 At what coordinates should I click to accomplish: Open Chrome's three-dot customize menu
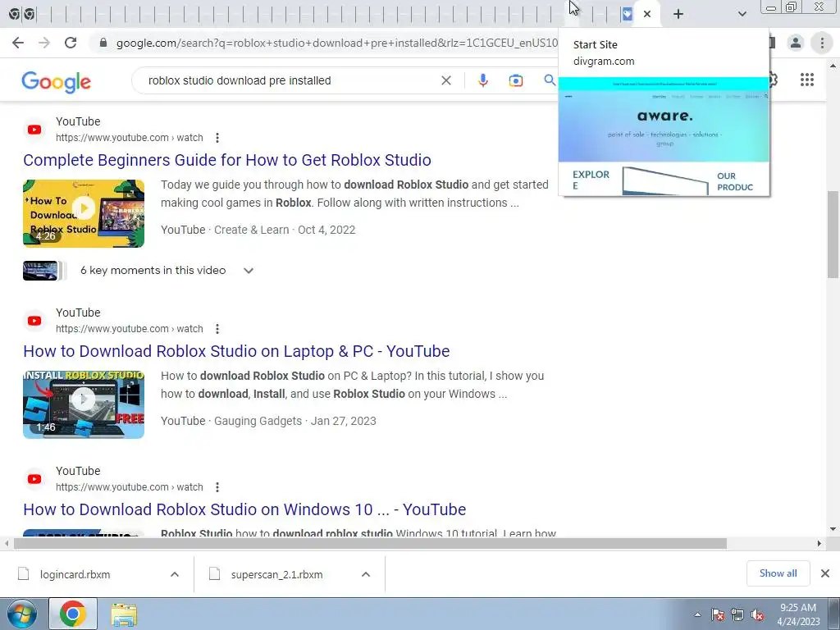[822, 43]
